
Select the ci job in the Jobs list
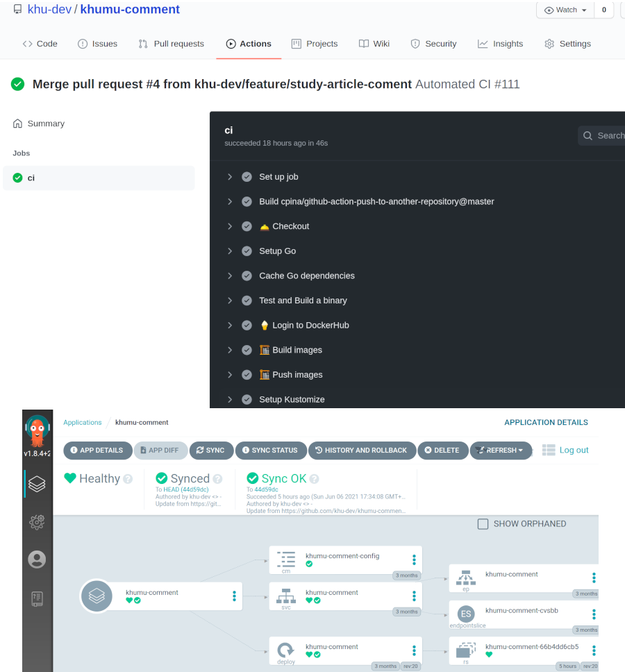(99, 178)
